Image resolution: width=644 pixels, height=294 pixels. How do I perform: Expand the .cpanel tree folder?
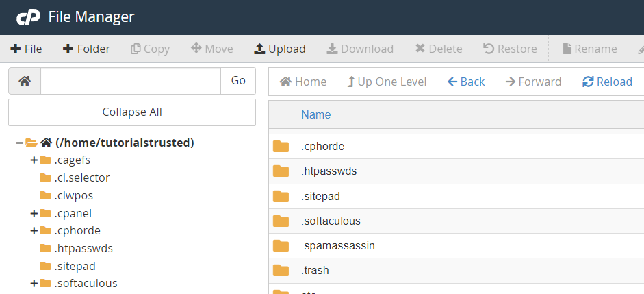[x=34, y=213]
